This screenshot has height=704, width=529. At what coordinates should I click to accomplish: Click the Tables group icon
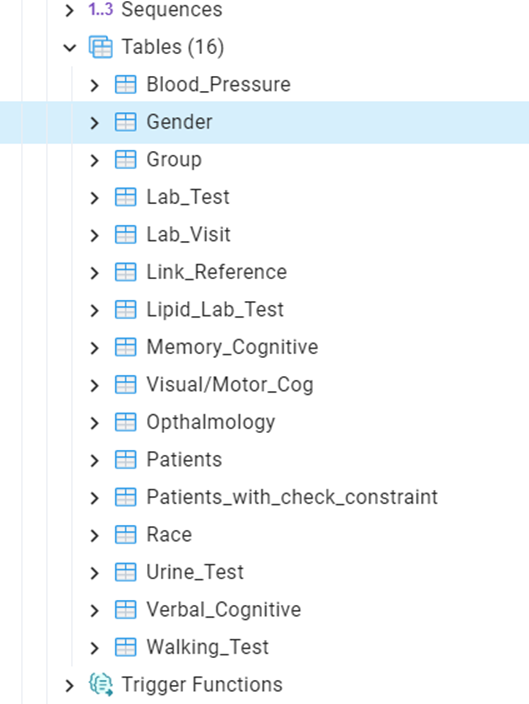point(101,47)
